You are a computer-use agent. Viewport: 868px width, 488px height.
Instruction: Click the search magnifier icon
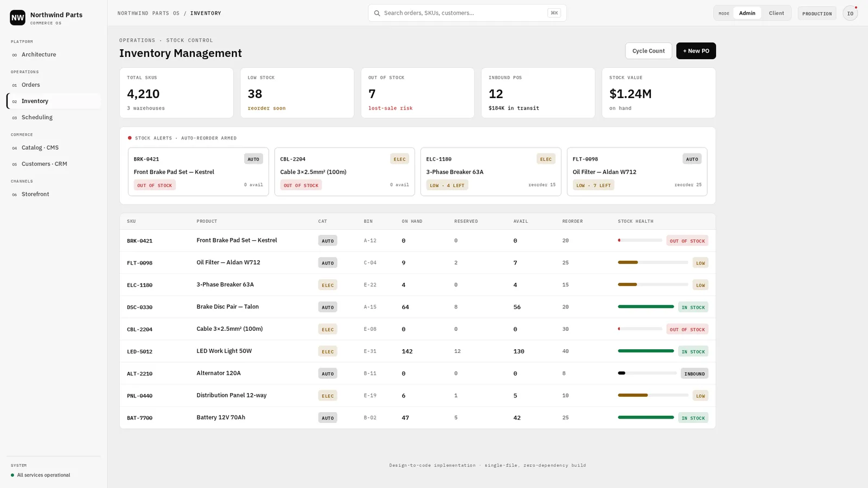tap(377, 13)
